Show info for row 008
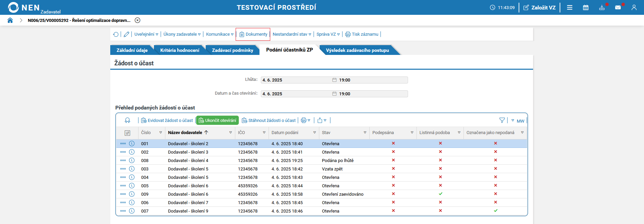 132,160
